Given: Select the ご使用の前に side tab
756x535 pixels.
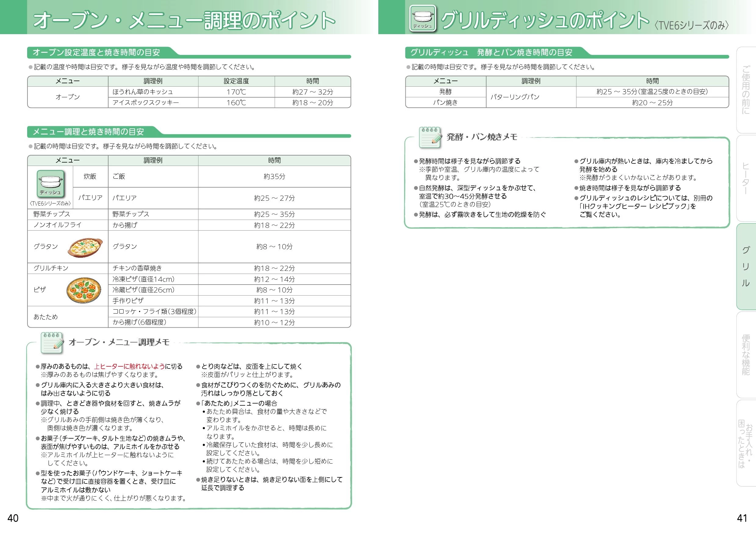Looking at the screenshot, I should tap(745, 90).
